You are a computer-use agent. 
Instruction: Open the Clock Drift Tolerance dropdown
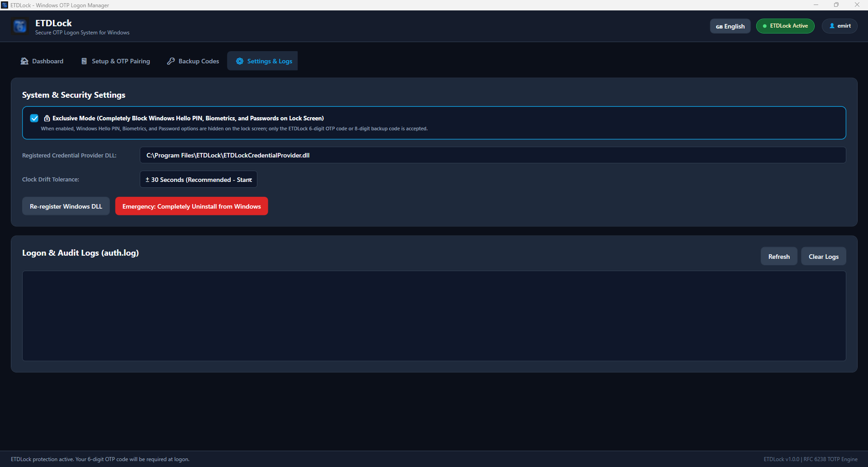pos(199,179)
